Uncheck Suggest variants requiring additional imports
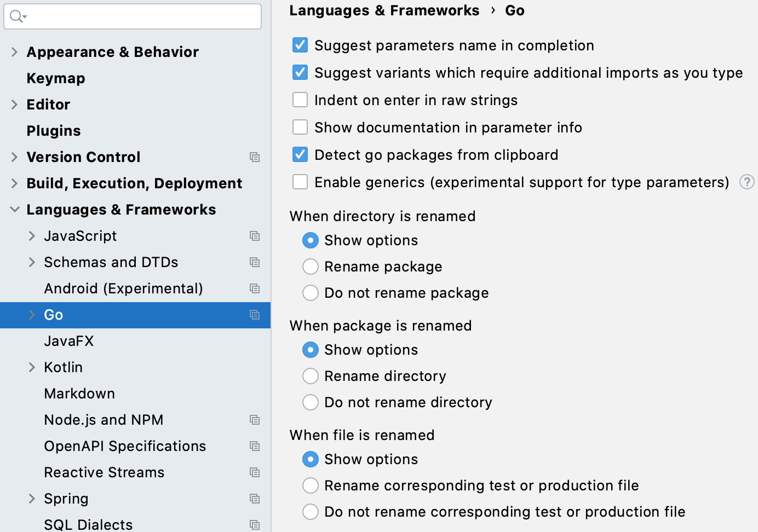 coord(300,72)
